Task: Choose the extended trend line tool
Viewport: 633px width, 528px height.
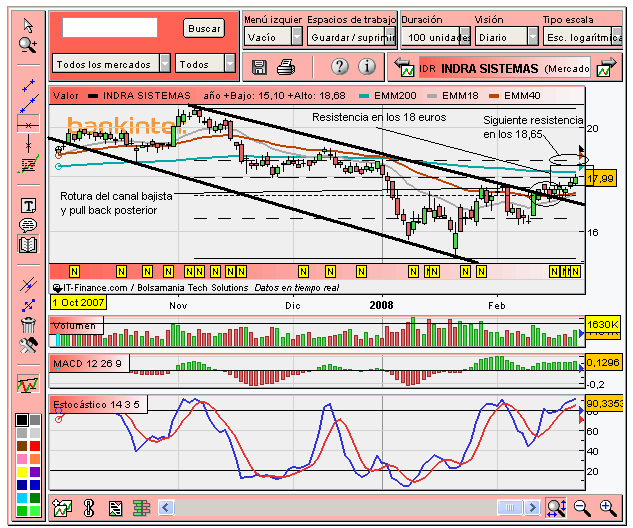Action: click(x=29, y=103)
